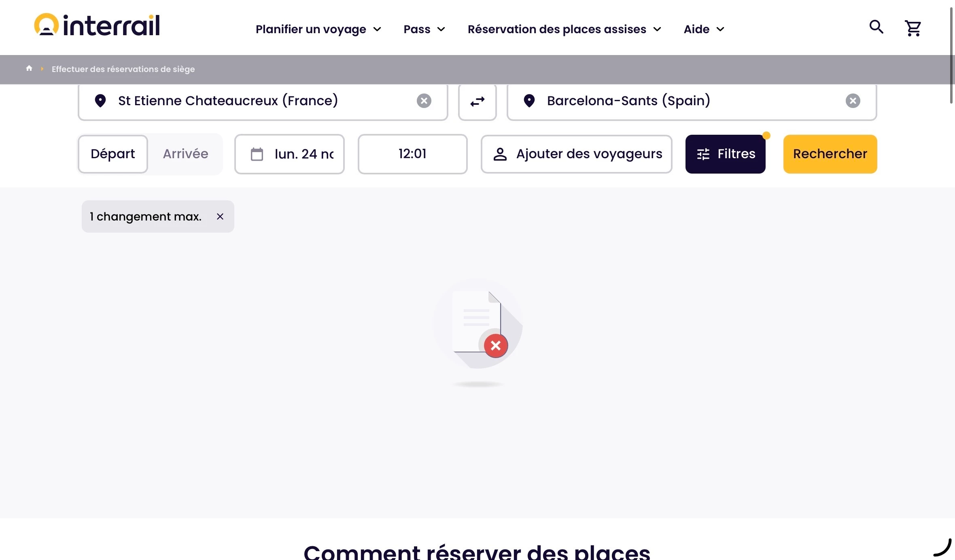955x560 pixels.
Task: Switch to Arrivée time mode
Action: tap(185, 154)
